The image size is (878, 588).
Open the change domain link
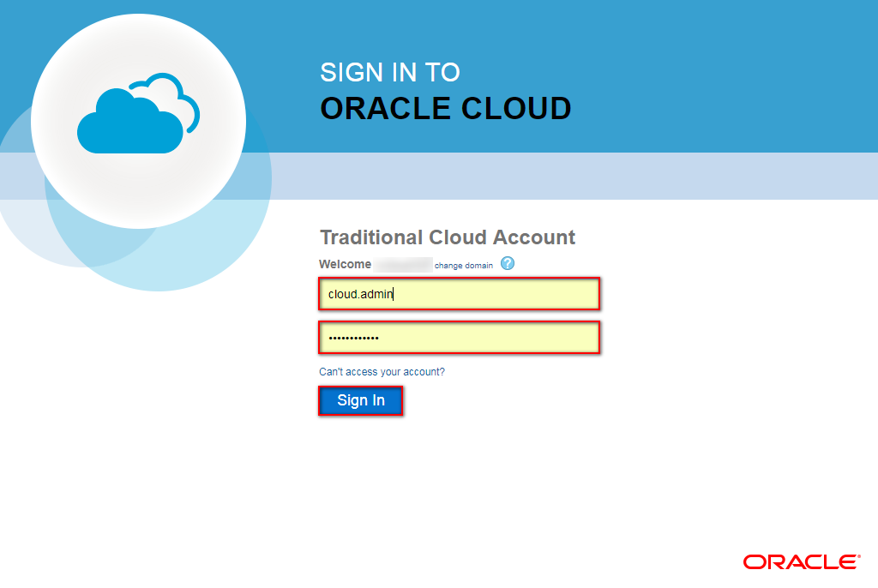tap(464, 266)
